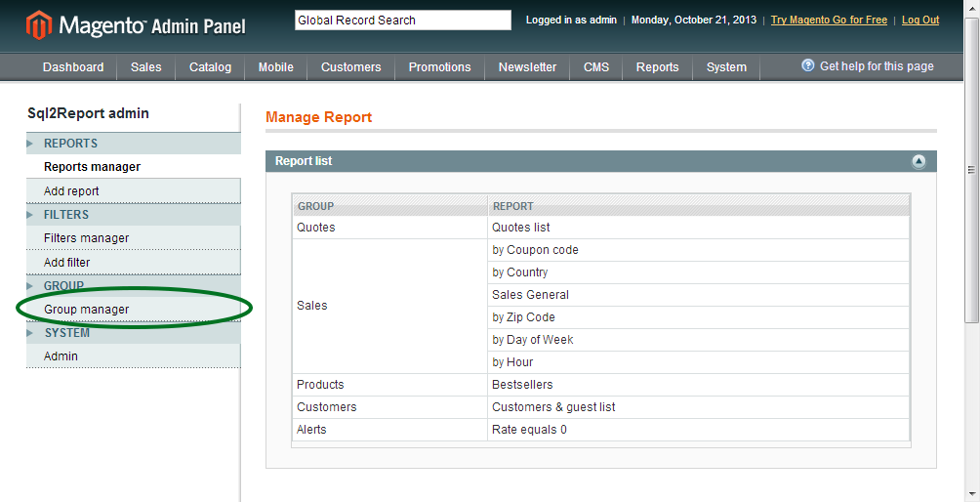Open the Promotions menu
Screen dimensions: 980x502
(x=440, y=66)
